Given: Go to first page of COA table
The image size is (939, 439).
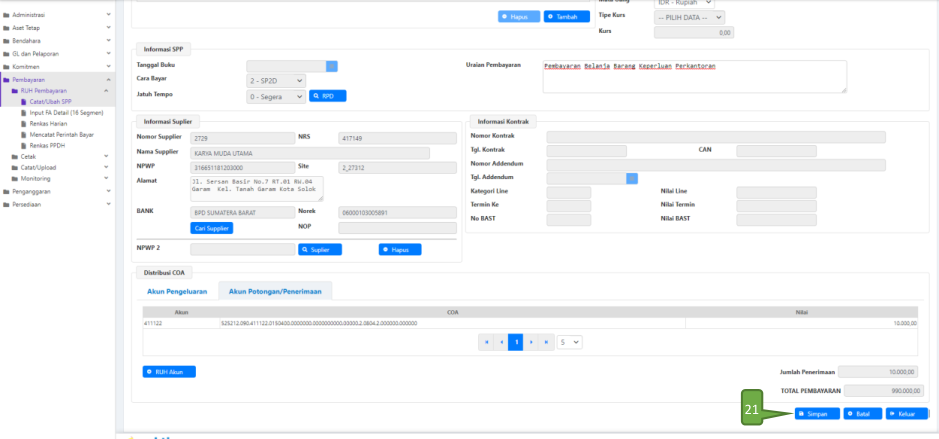Looking at the screenshot, I should pos(487,342).
